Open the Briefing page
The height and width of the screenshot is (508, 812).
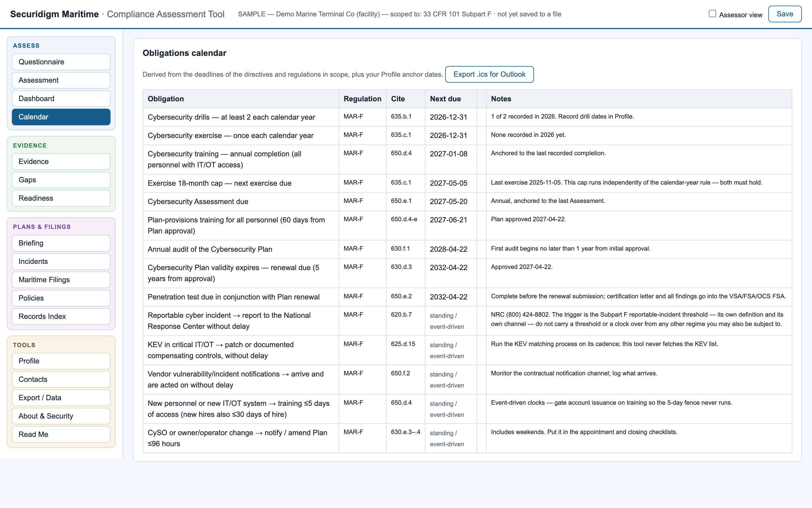point(61,243)
